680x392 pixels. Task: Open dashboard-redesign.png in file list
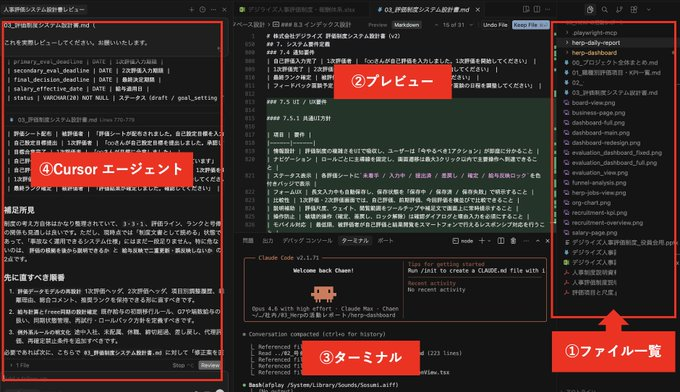coord(606,143)
